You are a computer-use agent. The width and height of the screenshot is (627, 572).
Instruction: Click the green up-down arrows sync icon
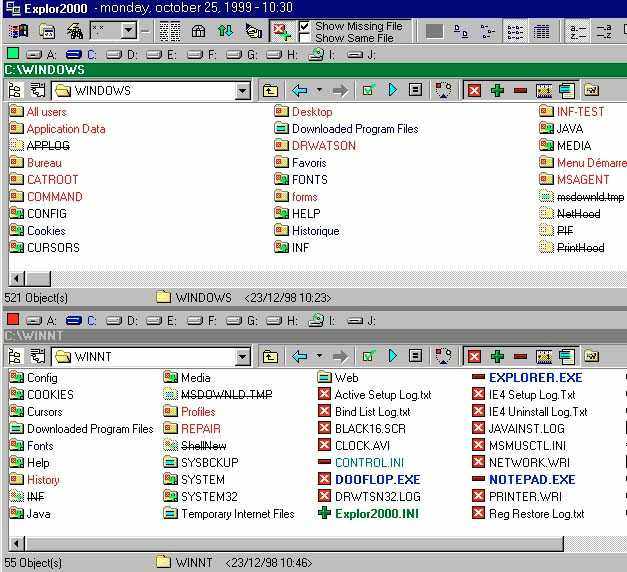(225, 31)
